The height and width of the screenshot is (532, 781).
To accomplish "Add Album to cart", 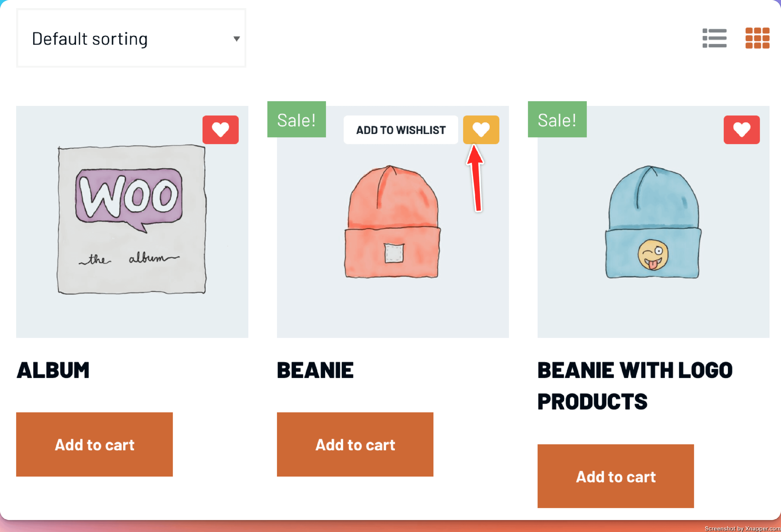I will pyautogui.click(x=95, y=444).
